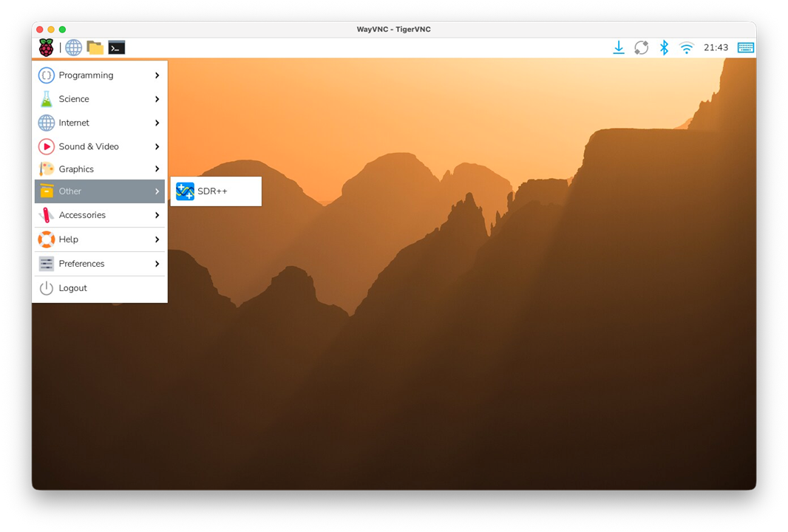Click the Internet globe menu icon

pyautogui.click(x=47, y=123)
